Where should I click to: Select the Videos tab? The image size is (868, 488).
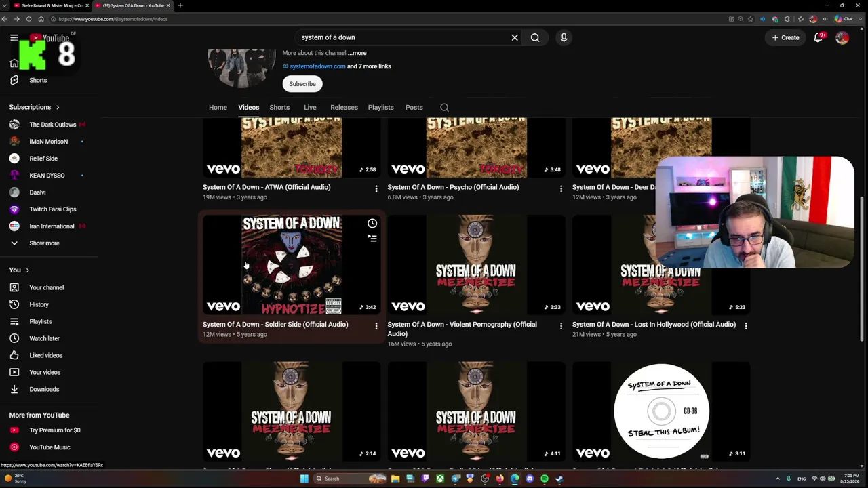(249, 108)
